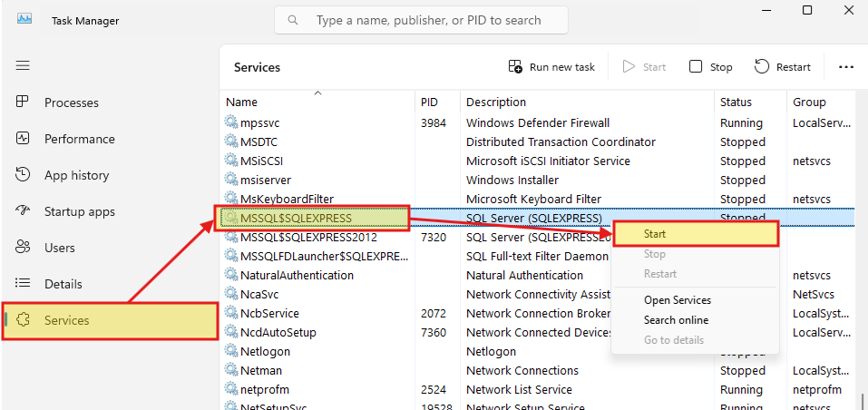The image size is (868, 410).
Task: Switch to the Startup apps page
Action: click(x=80, y=211)
